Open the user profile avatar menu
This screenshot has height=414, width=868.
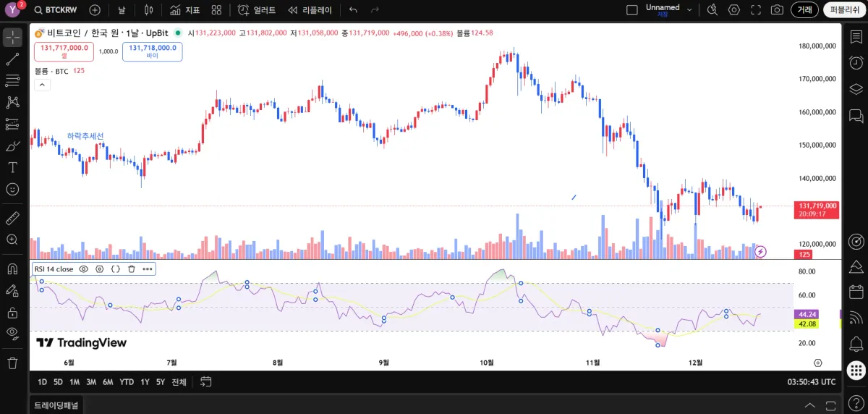click(x=13, y=9)
